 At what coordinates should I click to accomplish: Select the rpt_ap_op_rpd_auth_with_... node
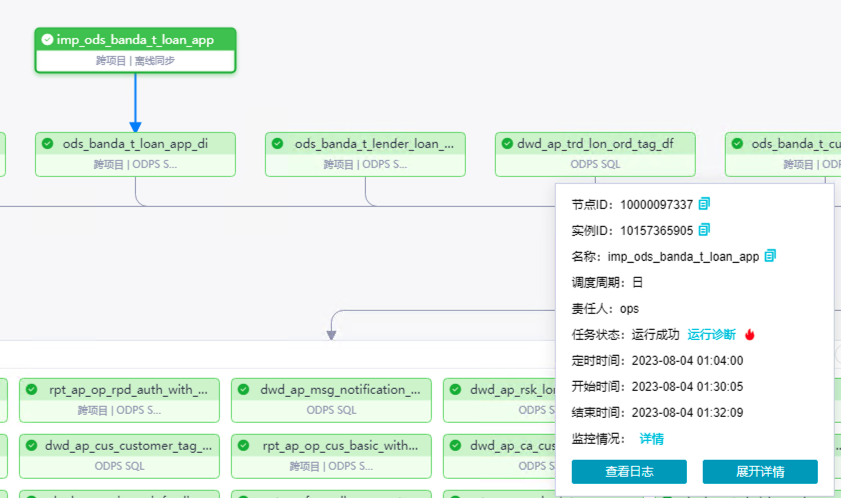pyautogui.click(x=119, y=400)
